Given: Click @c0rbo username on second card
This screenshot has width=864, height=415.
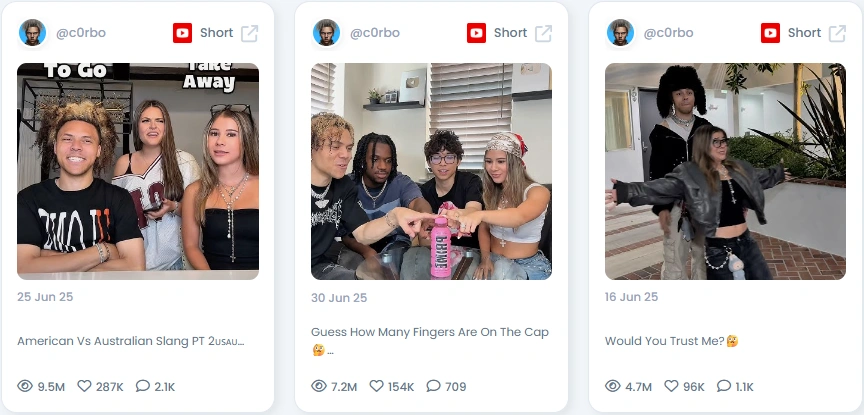Looking at the screenshot, I should [x=375, y=33].
